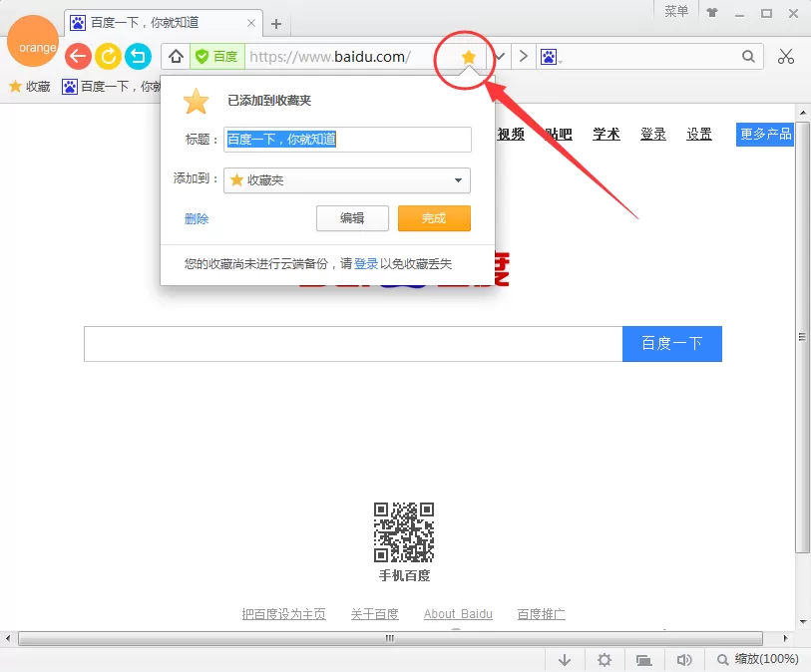Open the About Baidu link

(458, 614)
